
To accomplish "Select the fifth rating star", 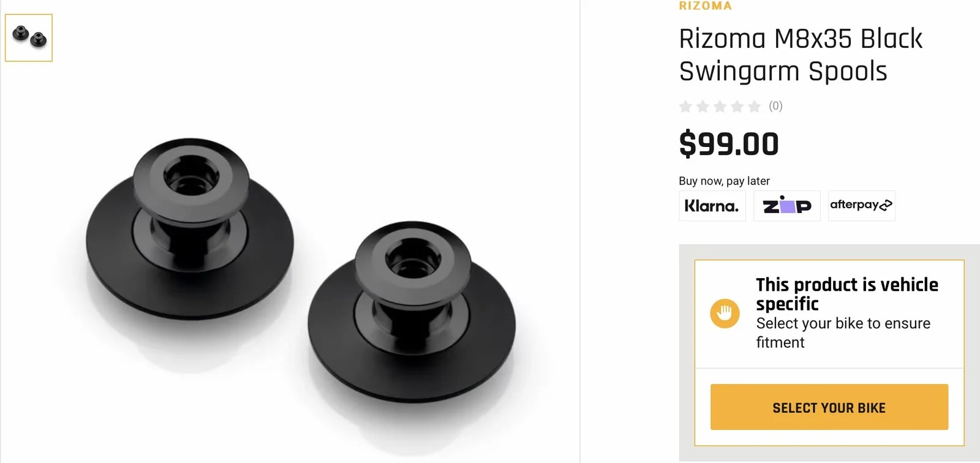I will [754, 107].
